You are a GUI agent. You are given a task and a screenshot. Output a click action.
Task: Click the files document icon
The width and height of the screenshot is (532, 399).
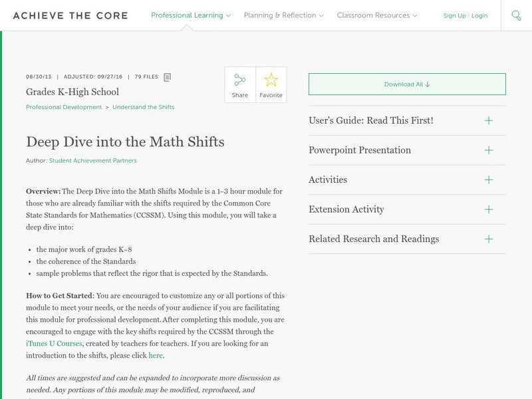pos(168,77)
